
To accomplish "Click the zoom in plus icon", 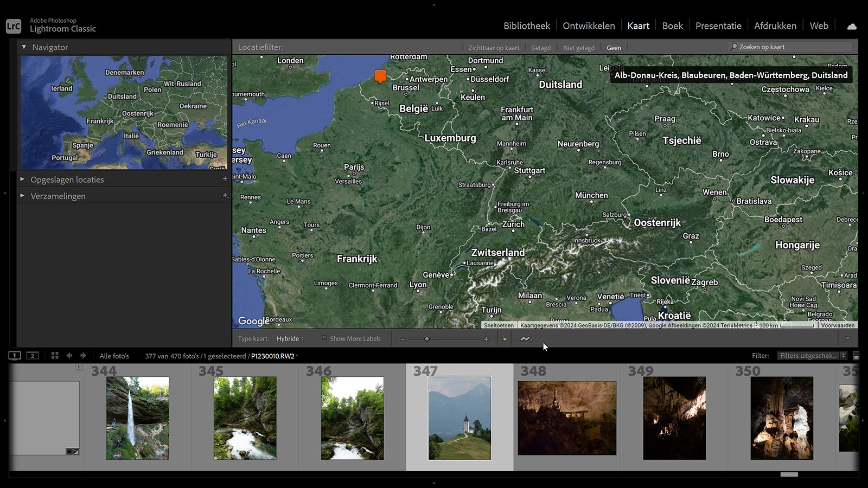I will 486,339.
